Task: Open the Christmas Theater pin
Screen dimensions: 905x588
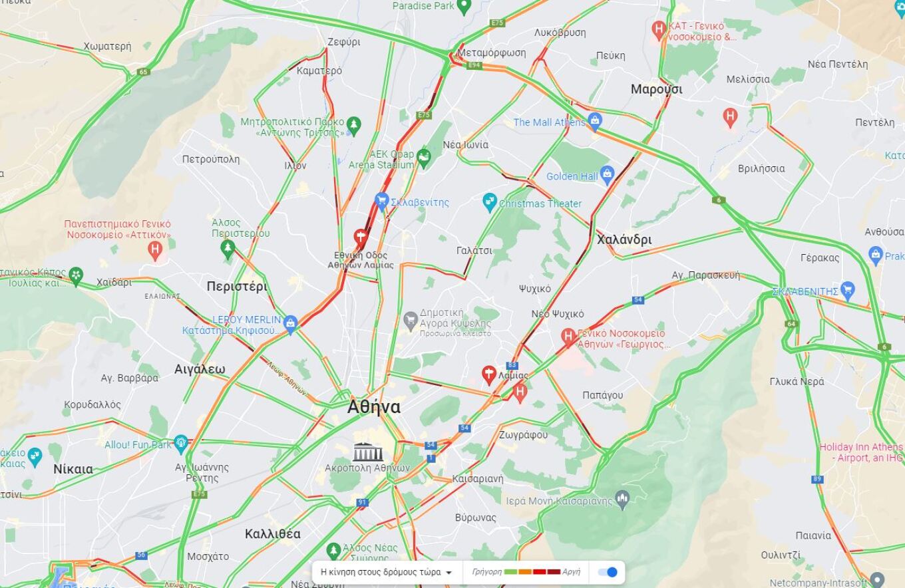Action: [490, 202]
